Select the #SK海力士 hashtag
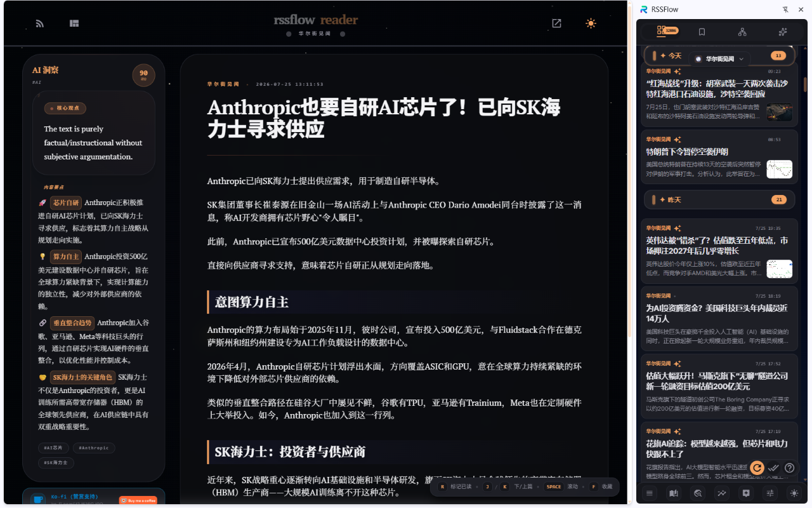 pos(56,463)
